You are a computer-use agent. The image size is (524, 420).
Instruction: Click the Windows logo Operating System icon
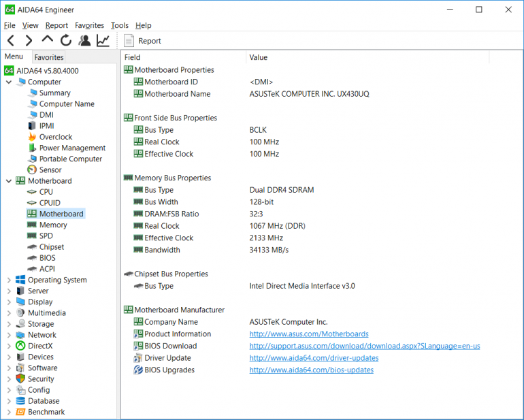point(20,280)
